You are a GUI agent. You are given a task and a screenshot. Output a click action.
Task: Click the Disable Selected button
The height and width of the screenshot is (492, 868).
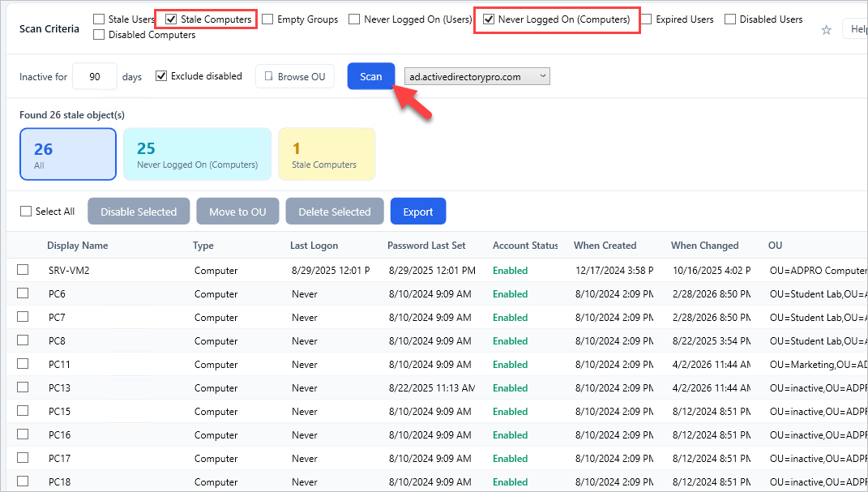pos(139,212)
